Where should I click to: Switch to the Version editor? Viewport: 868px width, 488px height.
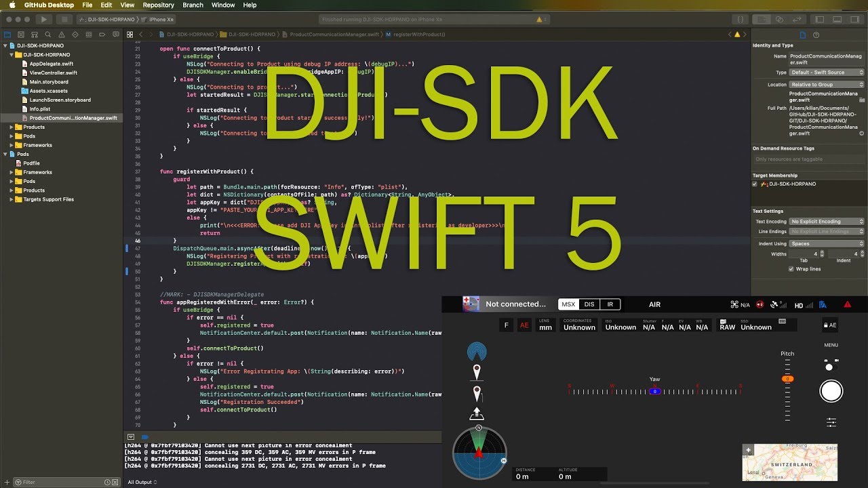[x=796, y=20]
